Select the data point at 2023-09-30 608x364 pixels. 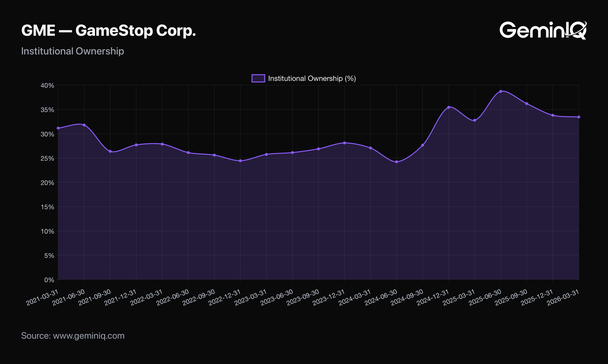click(x=318, y=149)
